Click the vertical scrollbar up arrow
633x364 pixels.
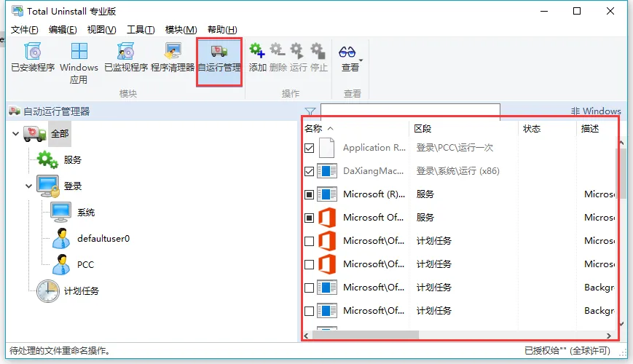621,143
